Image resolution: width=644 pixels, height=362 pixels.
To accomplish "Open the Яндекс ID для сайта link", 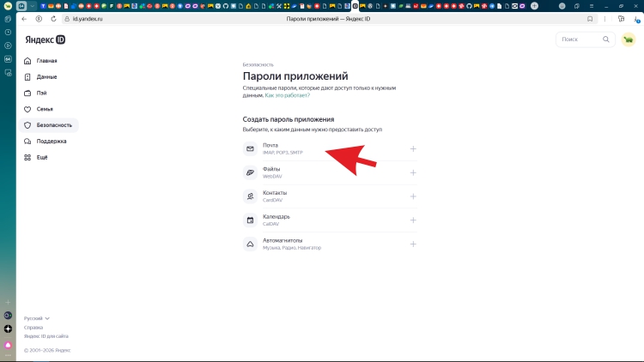I will (46, 335).
